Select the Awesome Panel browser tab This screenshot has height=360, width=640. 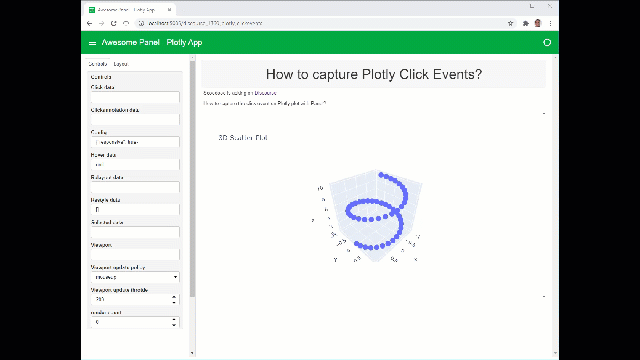pos(130,9)
